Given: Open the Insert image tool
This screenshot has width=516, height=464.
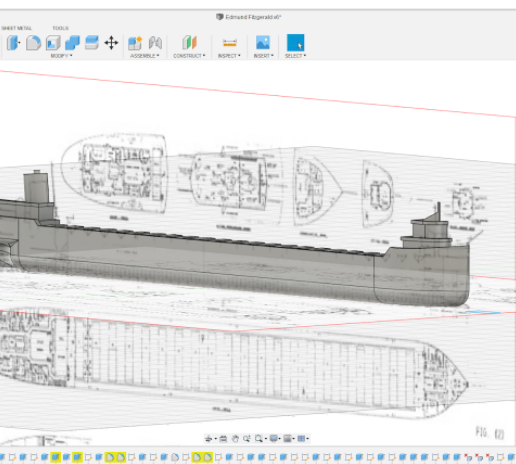Looking at the screenshot, I should pyautogui.click(x=263, y=43).
